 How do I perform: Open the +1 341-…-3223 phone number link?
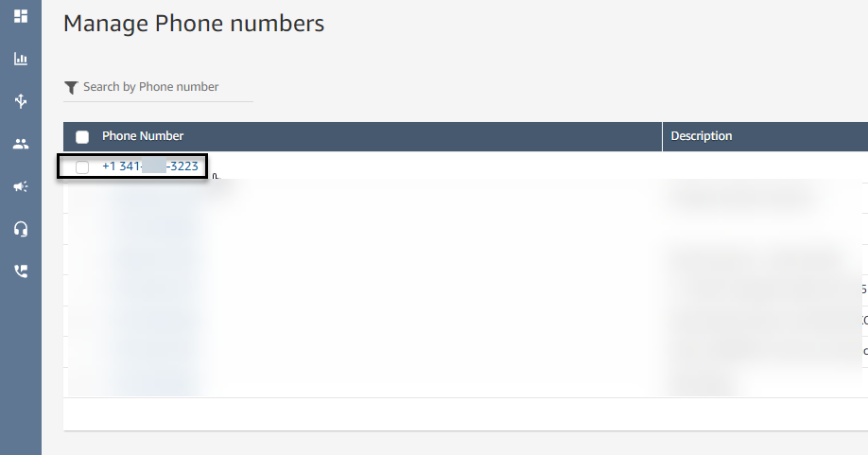point(150,166)
